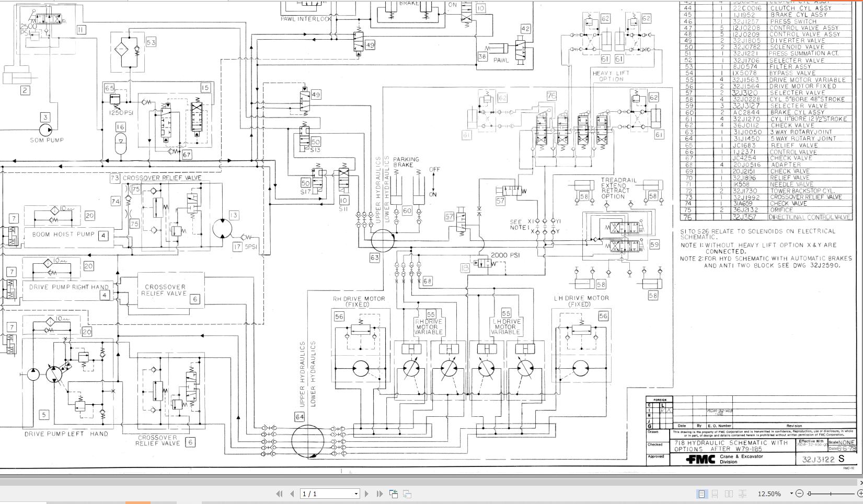Click the 2500 PSI label at top left

(x=28, y=29)
